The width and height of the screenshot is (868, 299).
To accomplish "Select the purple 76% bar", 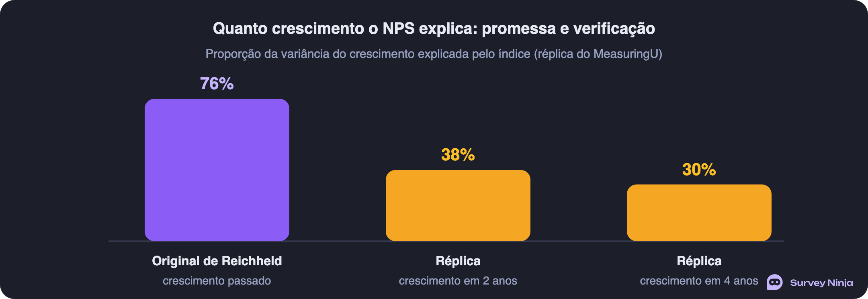I will tap(217, 170).
